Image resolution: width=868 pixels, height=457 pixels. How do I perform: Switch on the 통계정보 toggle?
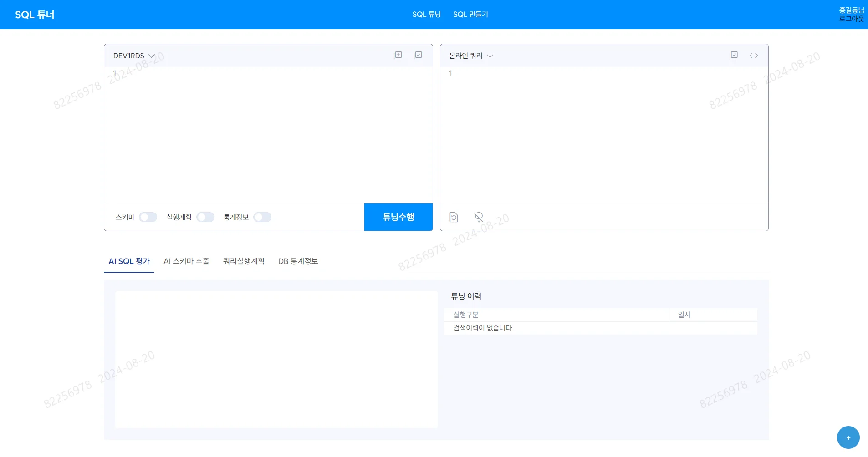pos(262,217)
